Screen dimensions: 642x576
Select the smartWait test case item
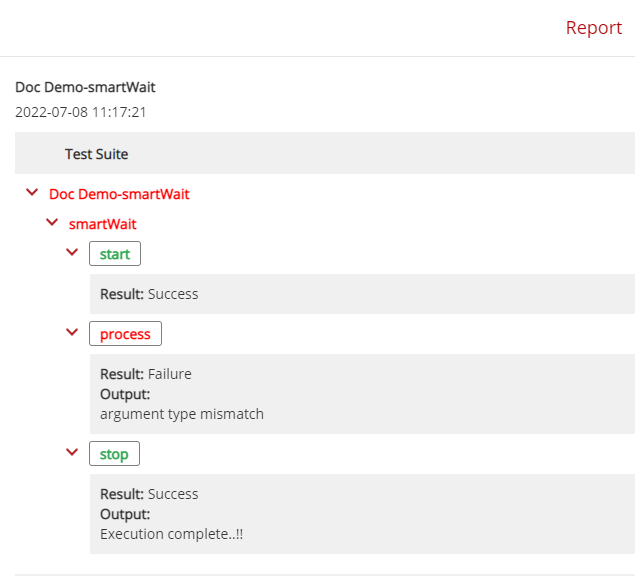point(102,224)
